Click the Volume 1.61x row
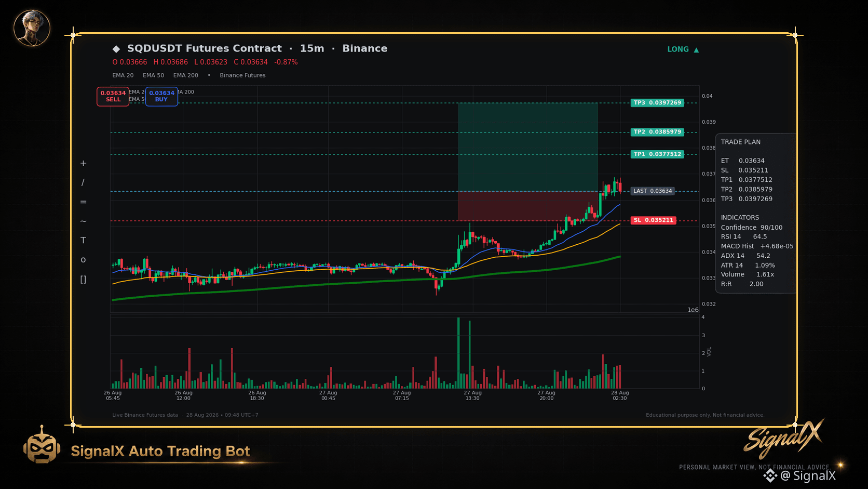The height and width of the screenshot is (489, 868). [x=748, y=275]
